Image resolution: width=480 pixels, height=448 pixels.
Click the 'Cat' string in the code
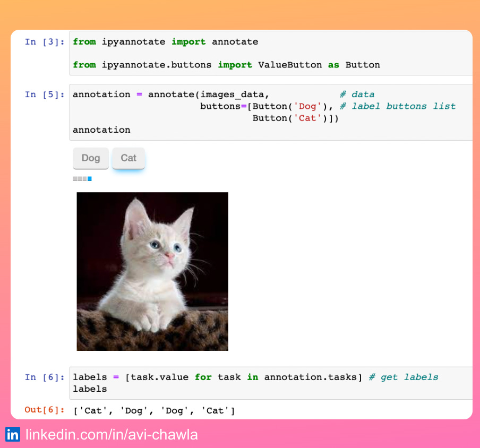307,118
